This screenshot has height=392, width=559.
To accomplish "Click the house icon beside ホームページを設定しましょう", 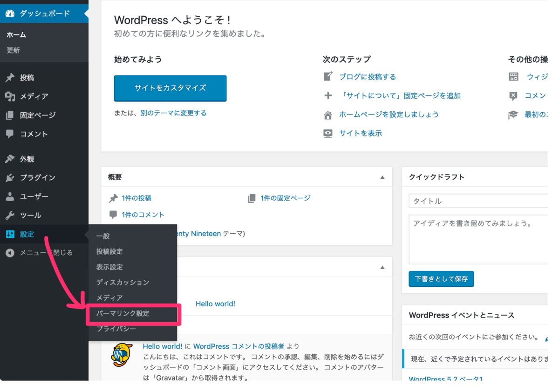I will (328, 115).
